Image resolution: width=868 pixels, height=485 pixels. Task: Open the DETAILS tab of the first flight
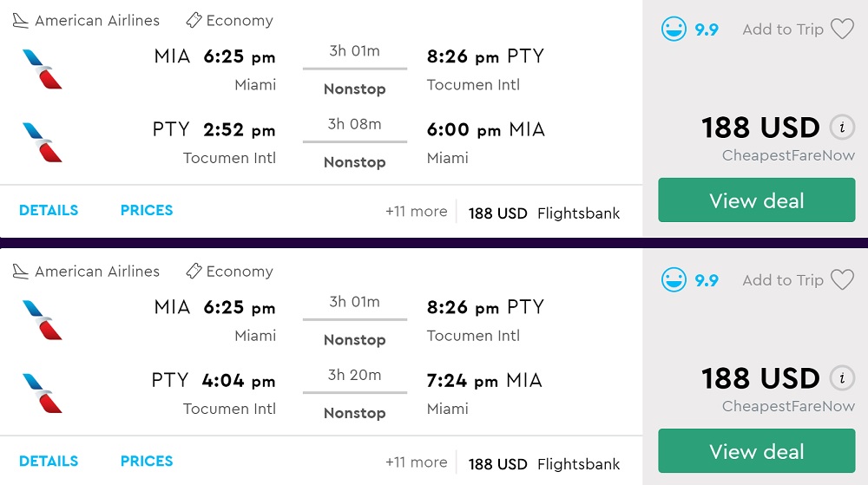click(49, 210)
